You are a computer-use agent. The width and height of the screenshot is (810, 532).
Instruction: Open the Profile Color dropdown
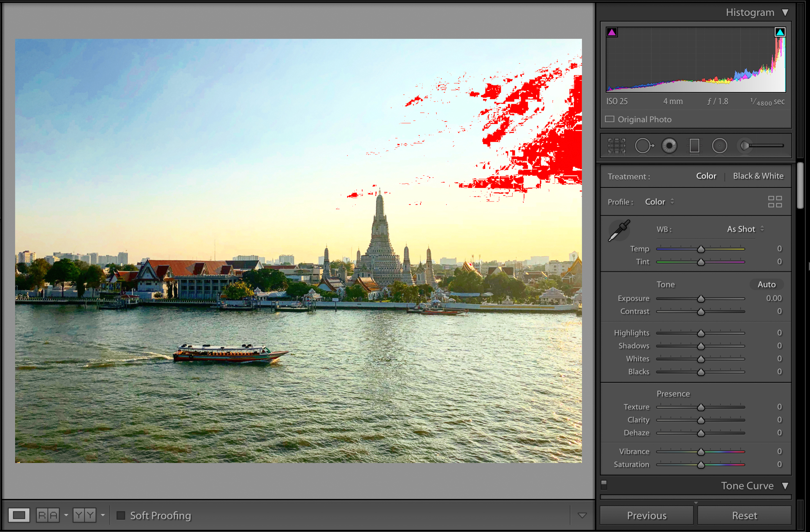[659, 202]
